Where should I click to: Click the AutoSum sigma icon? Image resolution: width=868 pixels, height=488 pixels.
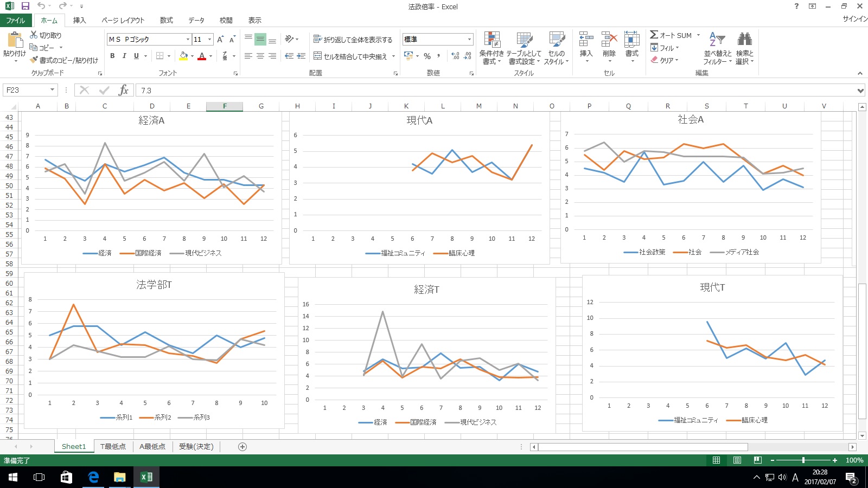[654, 35]
